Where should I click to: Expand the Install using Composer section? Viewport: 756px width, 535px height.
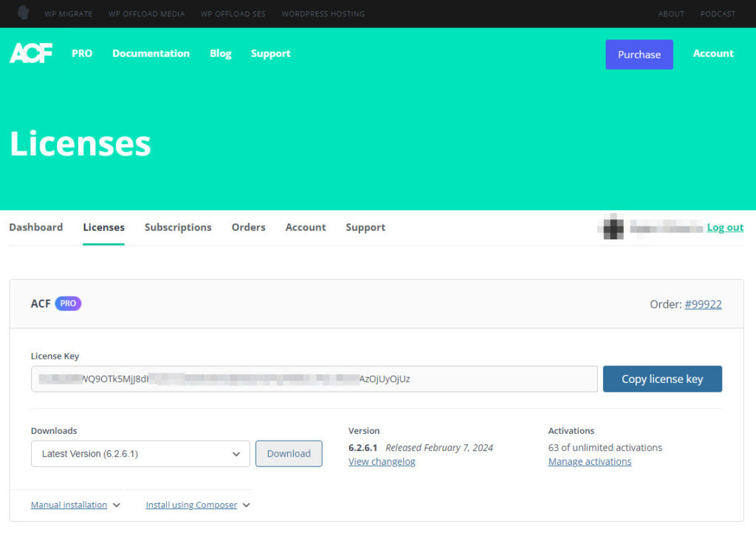(x=192, y=505)
